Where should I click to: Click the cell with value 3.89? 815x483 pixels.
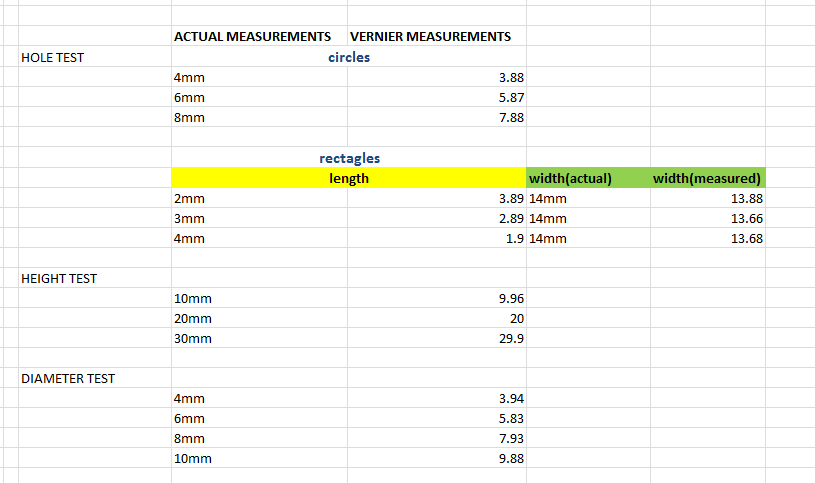[x=437, y=198]
